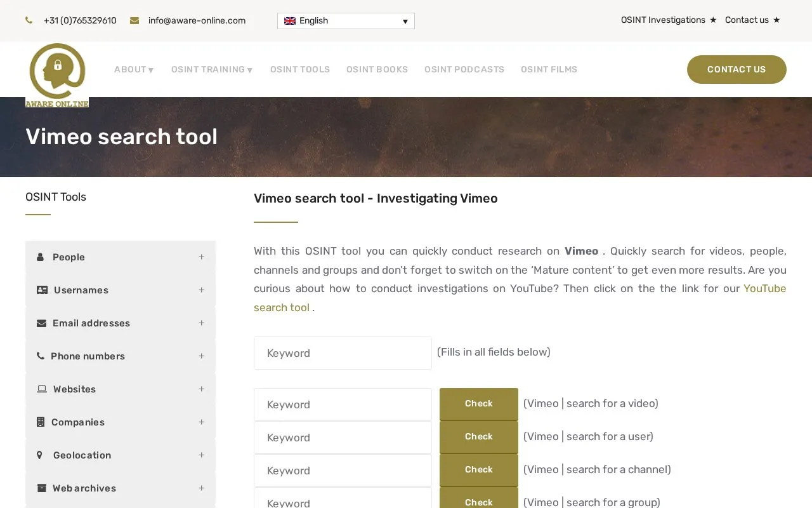Click the map pin icon next to Geolocation

[40, 455]
